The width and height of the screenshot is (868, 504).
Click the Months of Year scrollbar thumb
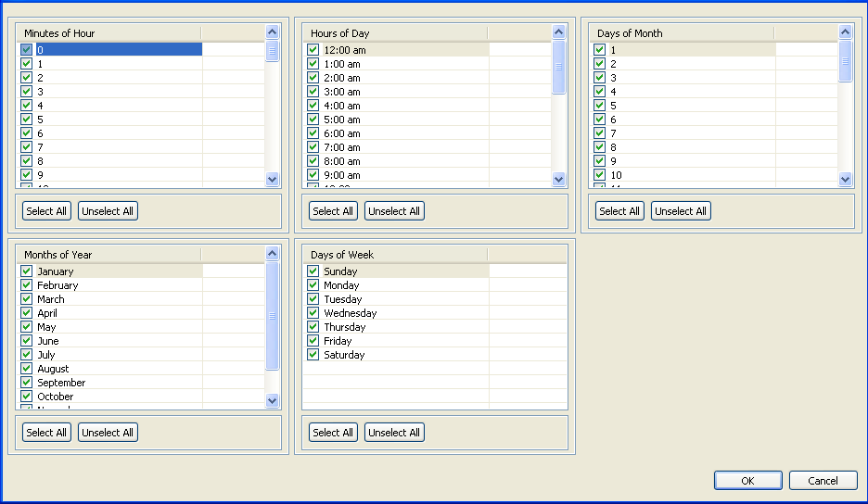click(272, 316)
